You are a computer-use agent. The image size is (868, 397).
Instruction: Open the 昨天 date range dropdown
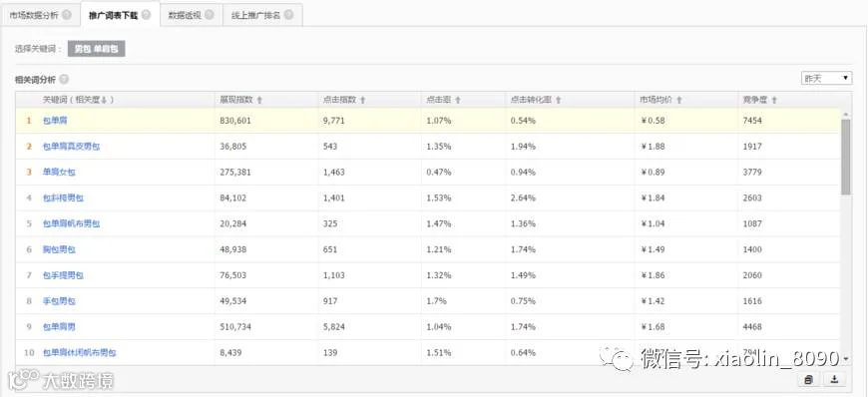pos(826,78)
